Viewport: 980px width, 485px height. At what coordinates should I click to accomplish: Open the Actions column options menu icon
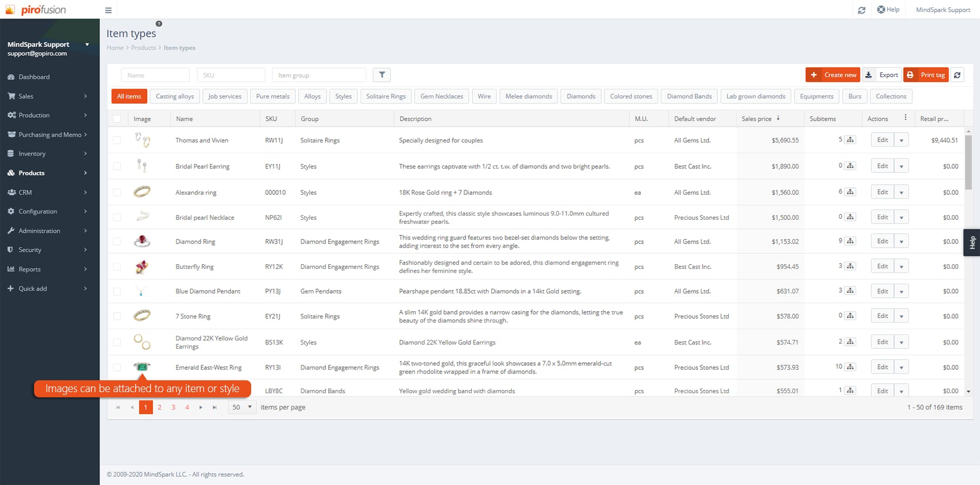click(905, 118)
